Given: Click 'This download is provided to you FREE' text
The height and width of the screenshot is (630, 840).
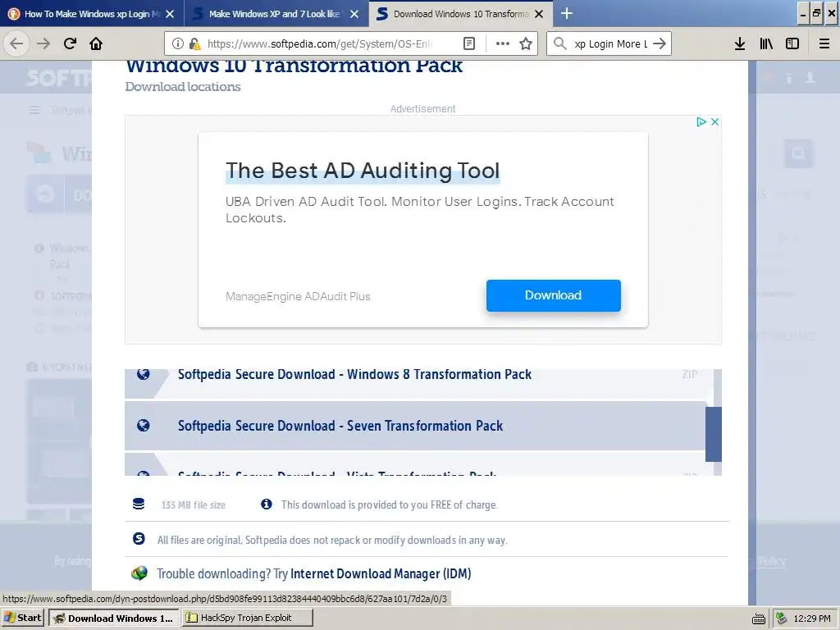Looking at the screenshot, I should pos(390,504).
